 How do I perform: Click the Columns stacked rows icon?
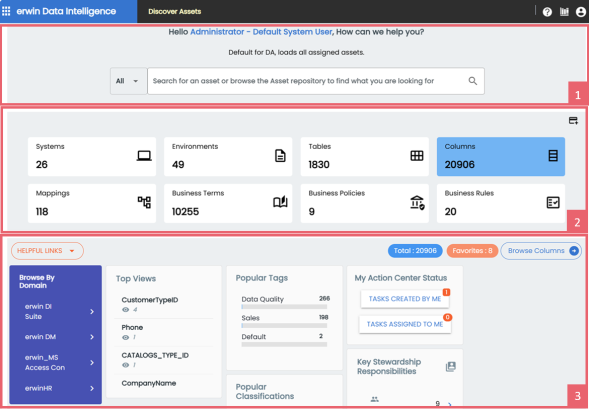pos(553,155)
